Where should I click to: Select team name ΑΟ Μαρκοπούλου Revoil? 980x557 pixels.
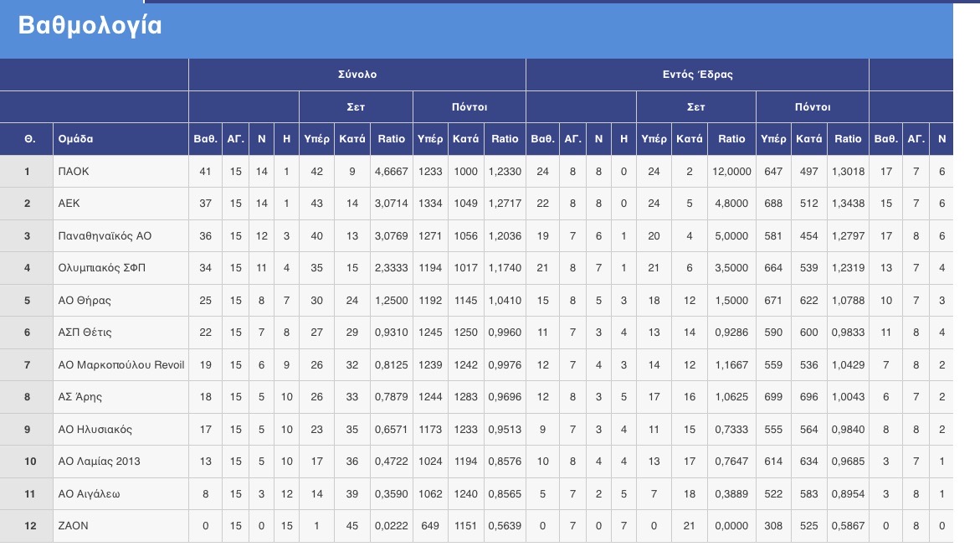(121, 365)
